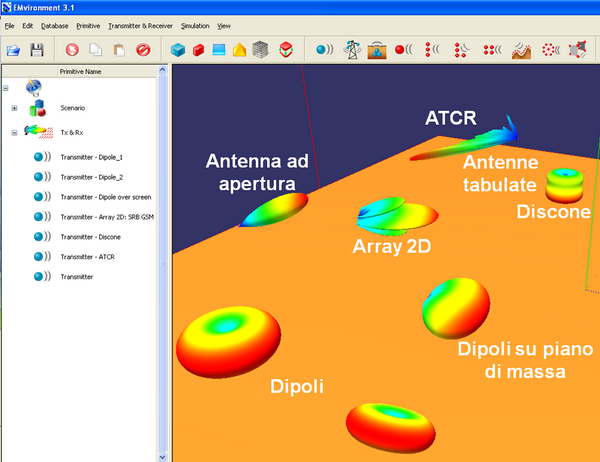600x462 pixels.
Task: Click the yellow prism primitive icon
Action: [240, 49]
